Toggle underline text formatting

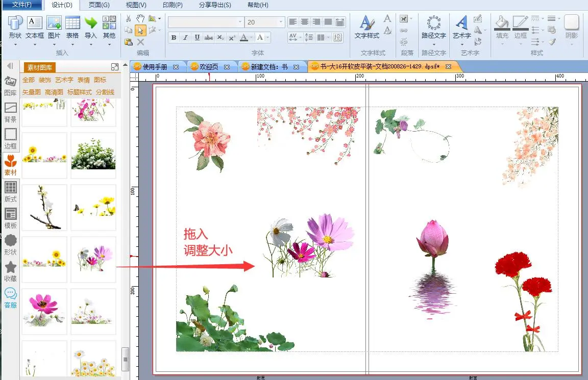[197, 37]
